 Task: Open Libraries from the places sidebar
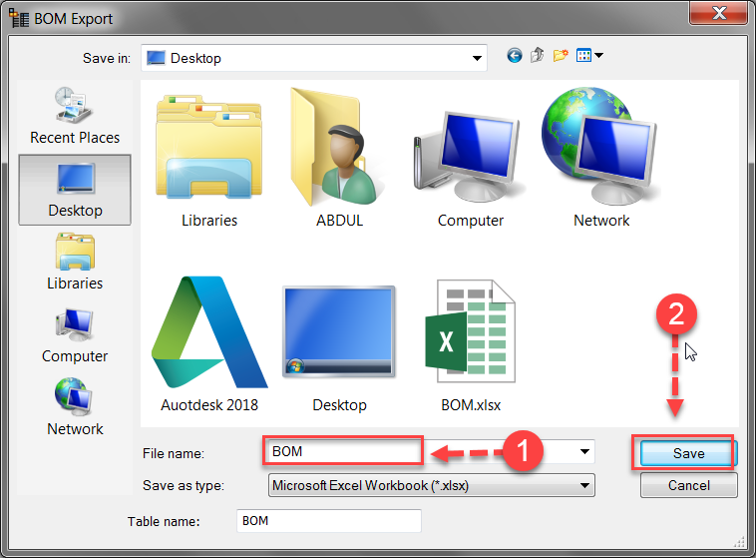click(75, 262)
